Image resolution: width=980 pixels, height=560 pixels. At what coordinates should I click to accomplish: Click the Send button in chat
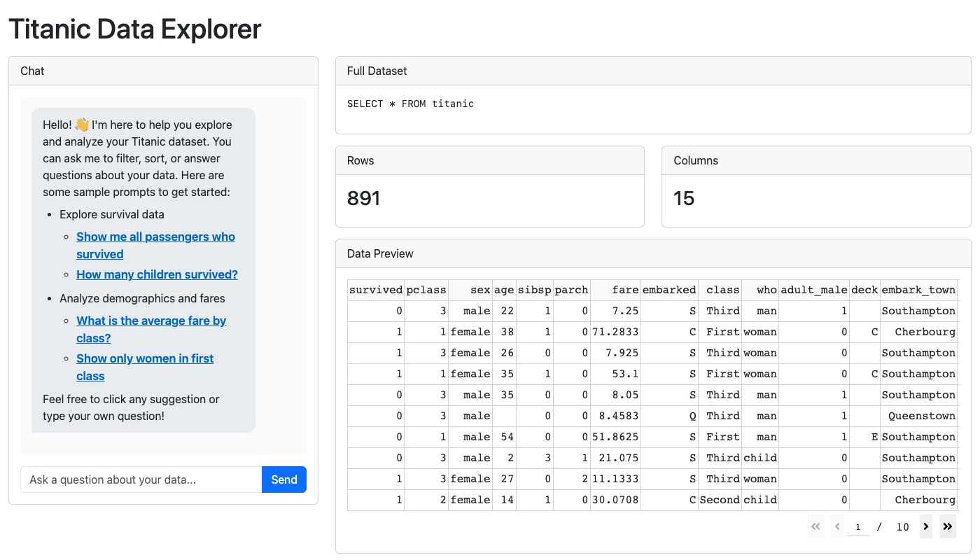283,479
